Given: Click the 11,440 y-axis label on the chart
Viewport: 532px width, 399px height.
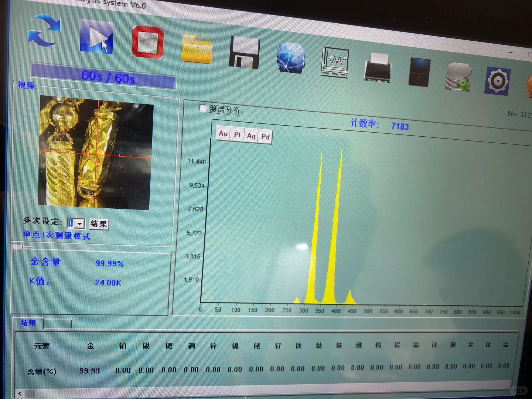Looking at the screenshot, I should [x=197, y=161].
